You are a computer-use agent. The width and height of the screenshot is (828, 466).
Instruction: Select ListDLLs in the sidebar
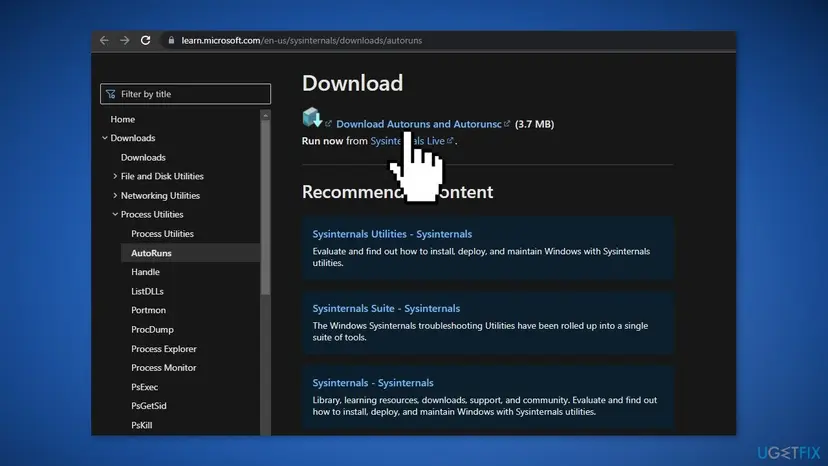(147, 292)
